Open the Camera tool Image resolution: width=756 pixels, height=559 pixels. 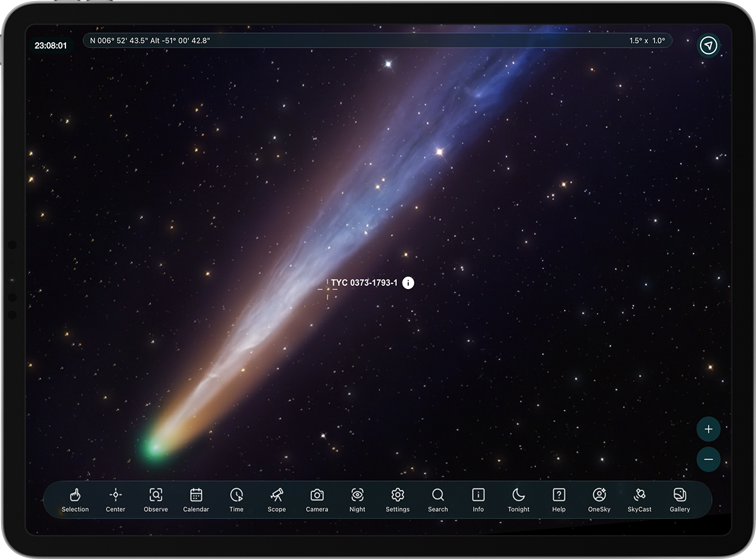(x=317, y=500)
